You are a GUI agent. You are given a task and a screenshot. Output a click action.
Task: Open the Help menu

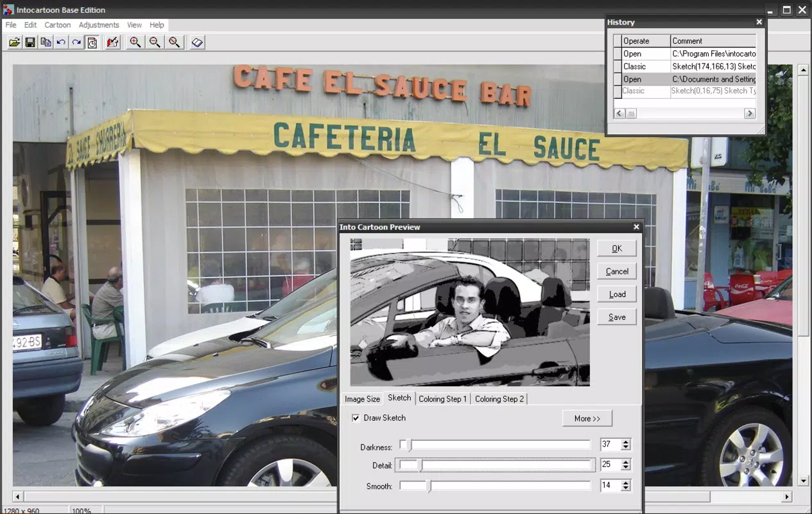coord(157,25)
